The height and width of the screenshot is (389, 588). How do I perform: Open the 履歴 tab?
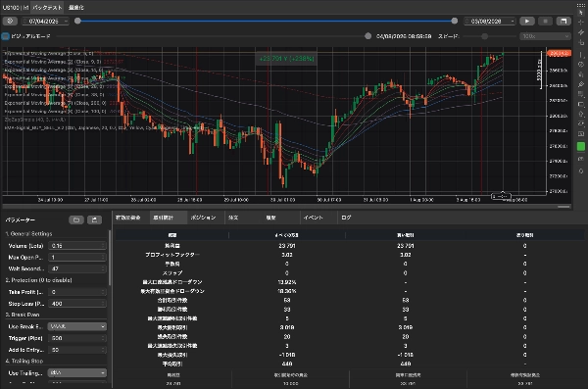pos(270,218)
